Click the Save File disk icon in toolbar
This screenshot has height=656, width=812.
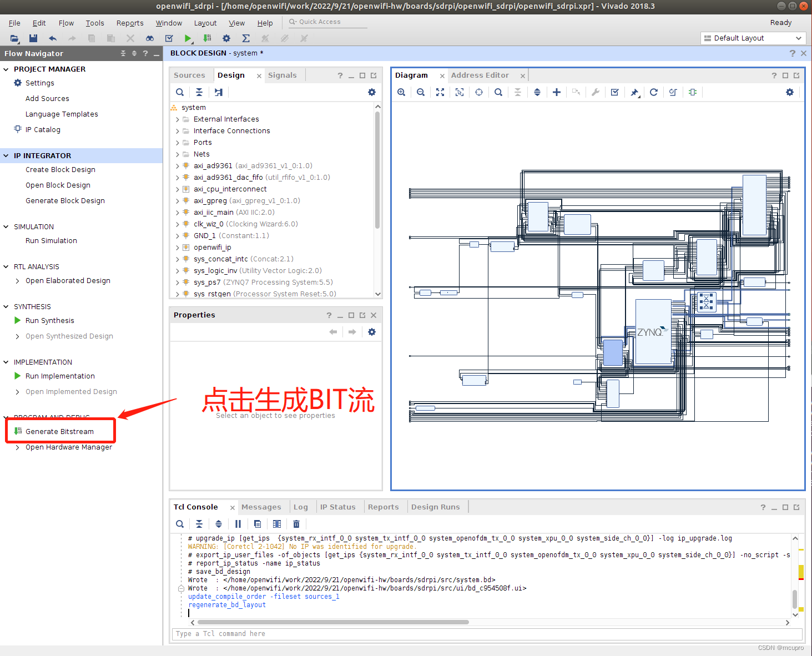tap(33, 38)
